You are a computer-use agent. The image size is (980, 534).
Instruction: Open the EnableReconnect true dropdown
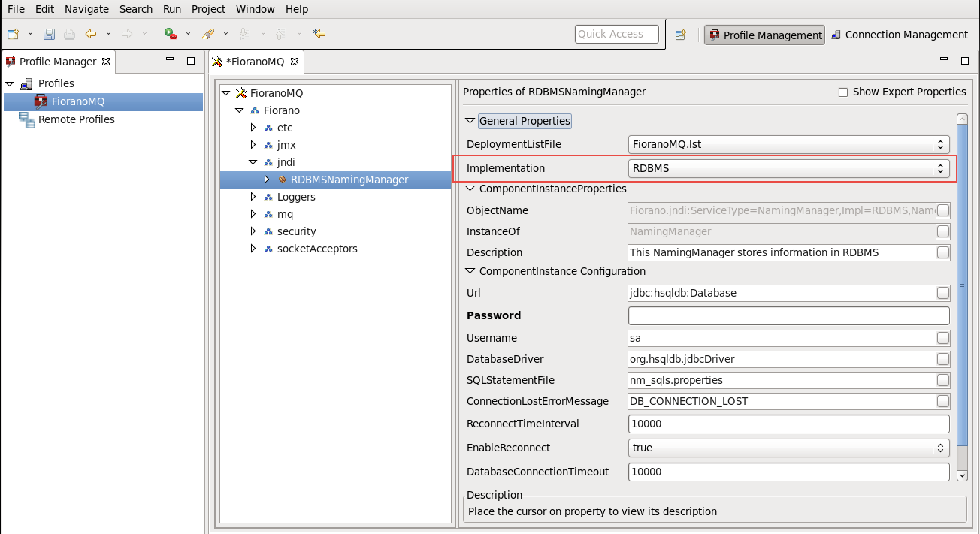click(x=788, y=448)
